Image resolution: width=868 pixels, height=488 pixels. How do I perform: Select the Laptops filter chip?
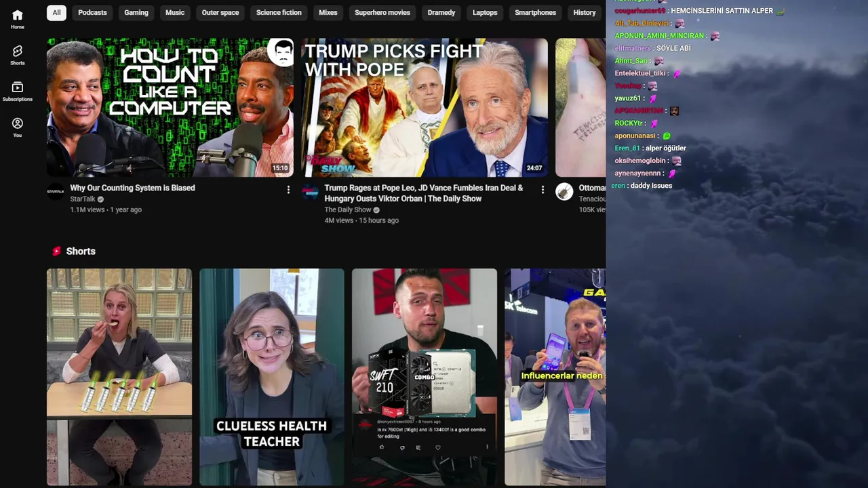coord(485,12)
